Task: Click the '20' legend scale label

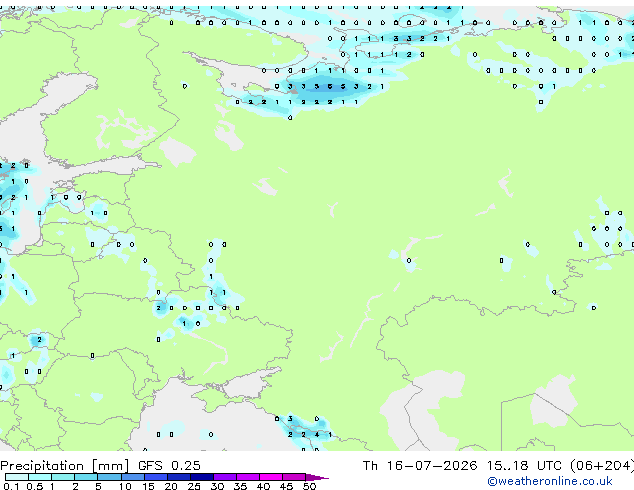Action: coord(171,486)
